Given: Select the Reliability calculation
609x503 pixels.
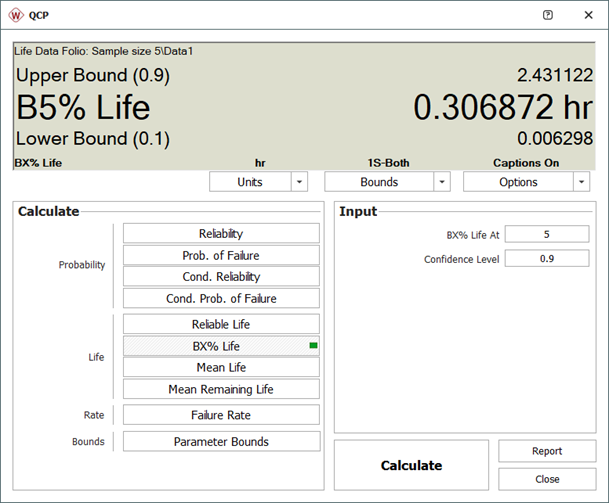Looking at the screenshot, I should coord(221,233).
